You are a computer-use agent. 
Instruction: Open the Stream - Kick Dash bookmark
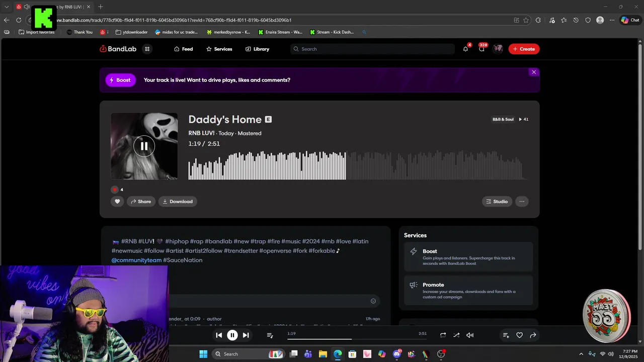pos(332,32)
